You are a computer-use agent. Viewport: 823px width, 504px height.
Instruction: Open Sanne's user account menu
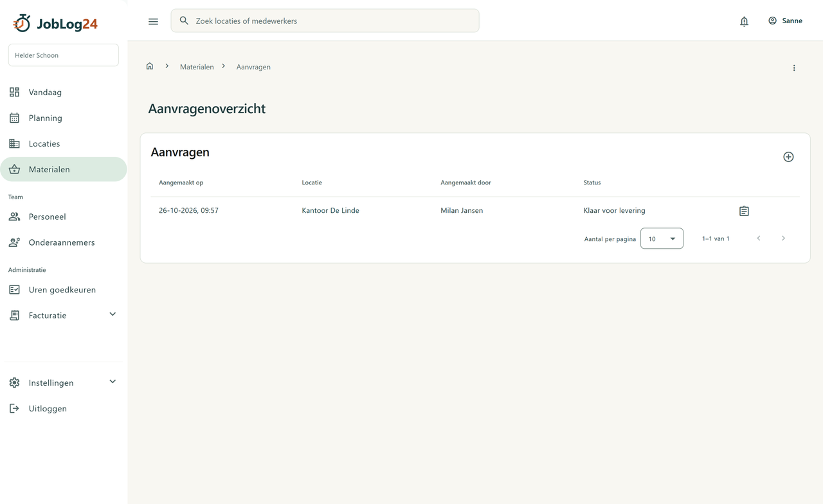pyautogui.click(x=785, y=21)
